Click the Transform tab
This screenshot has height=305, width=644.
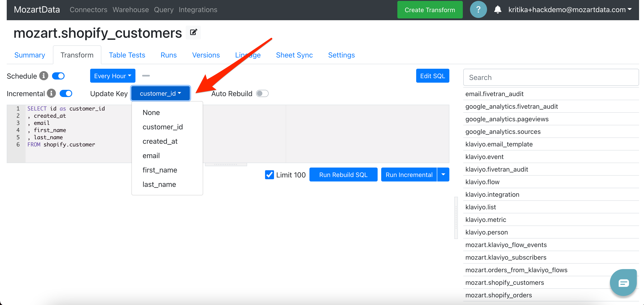[x=77, y=55]
